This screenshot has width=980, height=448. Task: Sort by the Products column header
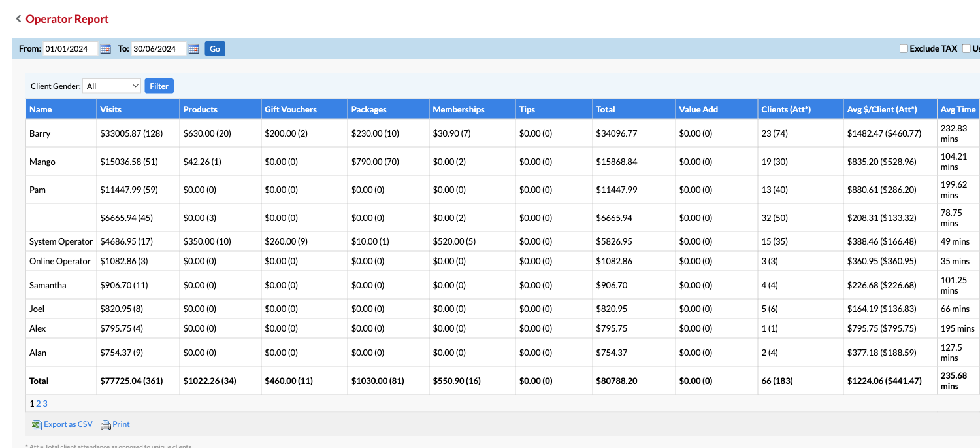coord(200,109)
